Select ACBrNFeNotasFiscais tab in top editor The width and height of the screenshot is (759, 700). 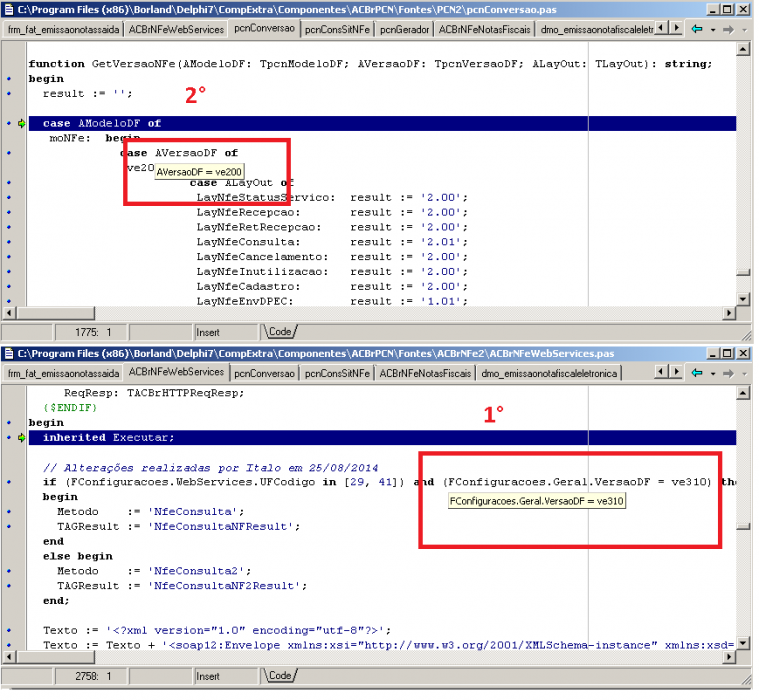pyautogui.click(x=484, y=30)
